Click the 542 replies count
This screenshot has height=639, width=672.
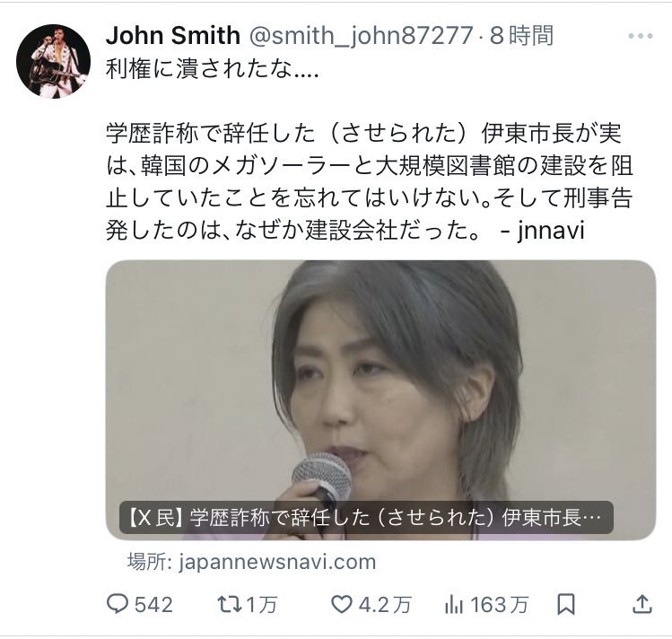point(153,605)
